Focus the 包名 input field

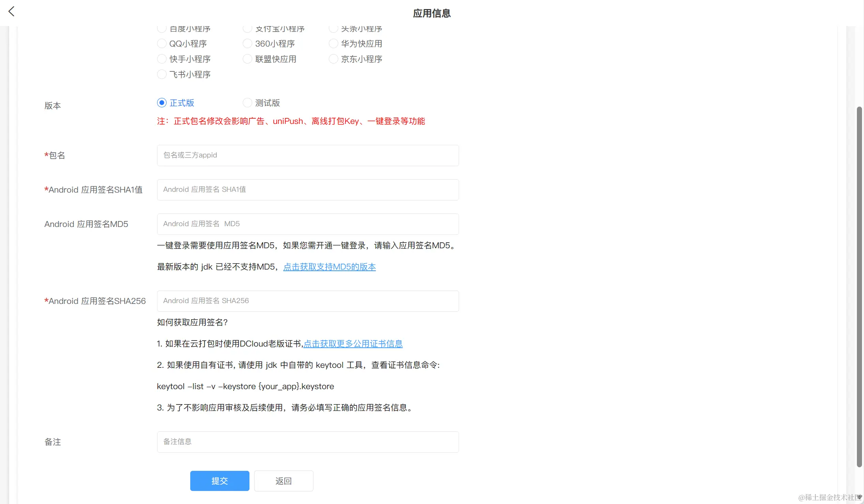(x=307, y=155)
